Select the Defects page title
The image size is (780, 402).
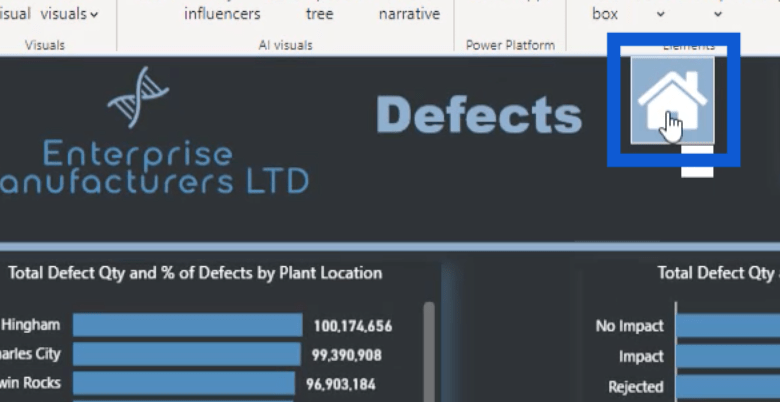pos(479,116)
